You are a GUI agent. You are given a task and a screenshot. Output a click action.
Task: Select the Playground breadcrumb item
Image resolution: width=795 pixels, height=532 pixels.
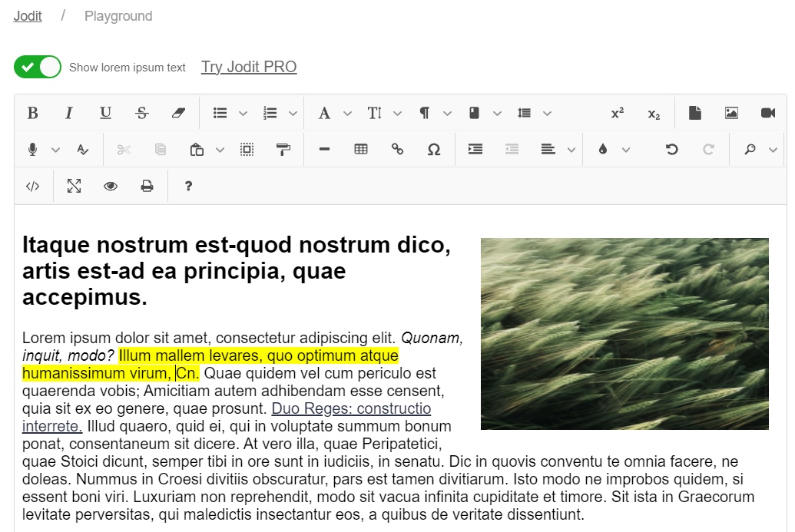coord(118,16)
